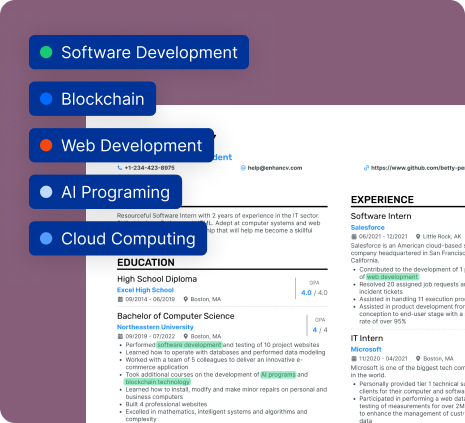Screen dimensions: 465x423
Task: Open the Salesforce company link
Action: point(367,227)
